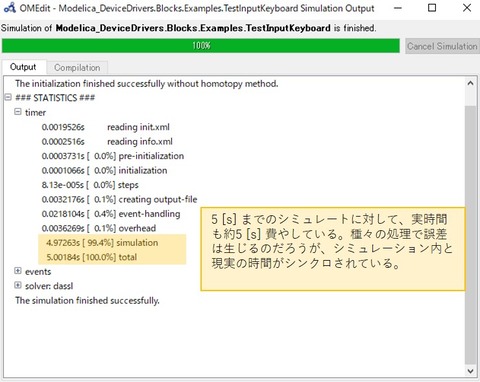This screenshot has width=480, height=382.
Task: Click 'The simulation finished successfully.' message
Action: 87,300
